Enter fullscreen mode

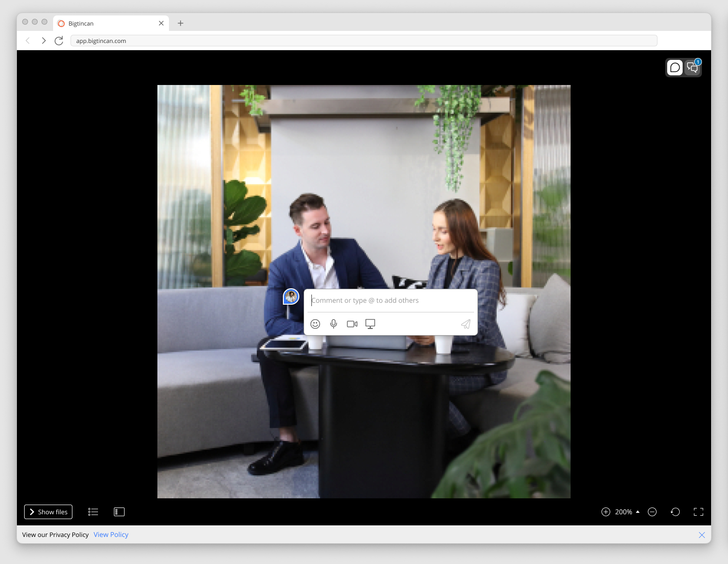(699, 512)
